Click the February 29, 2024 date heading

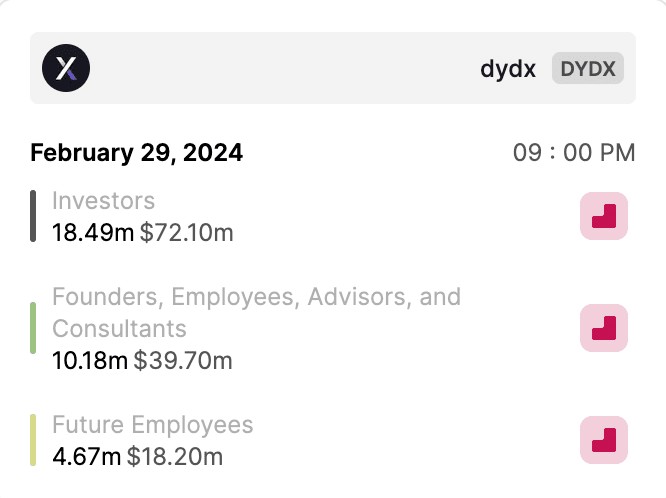pyautogui.click(x=136, y=153)
